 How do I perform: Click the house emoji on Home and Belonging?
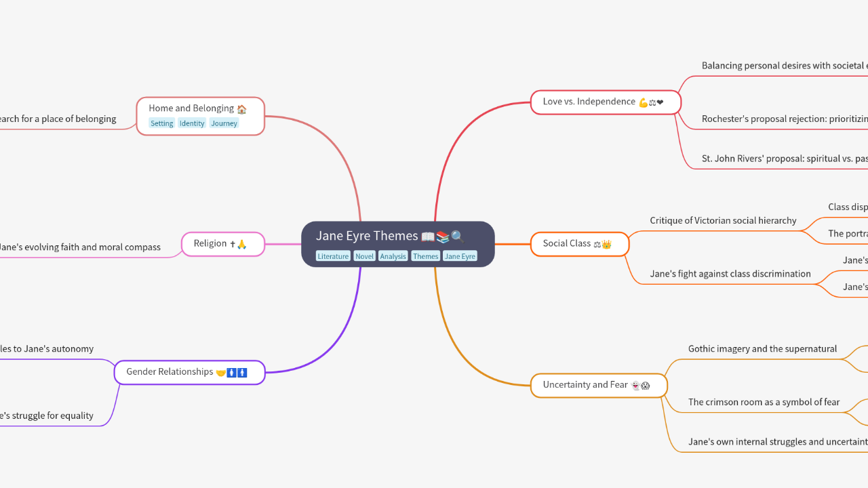click(x=241, y=108)
